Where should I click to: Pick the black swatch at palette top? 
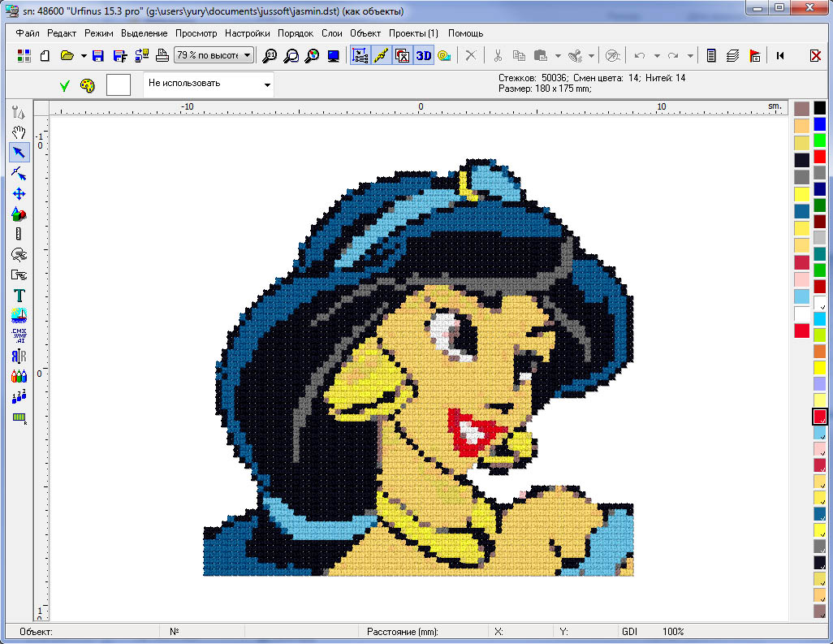pyautogui.click(x=820, y=108)
